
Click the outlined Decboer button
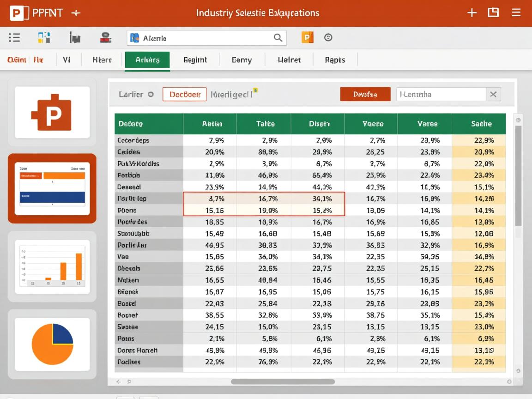[184, 94]
